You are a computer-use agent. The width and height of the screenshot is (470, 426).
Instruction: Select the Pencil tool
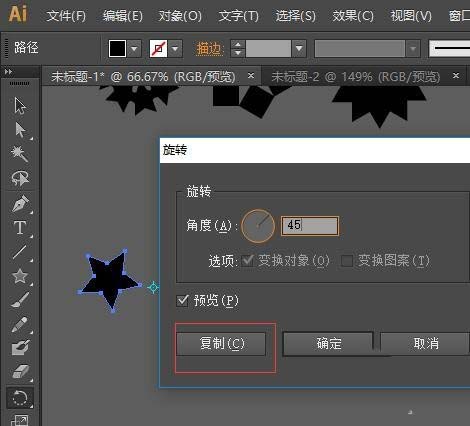pyautogui.click(x=20, y=324)
